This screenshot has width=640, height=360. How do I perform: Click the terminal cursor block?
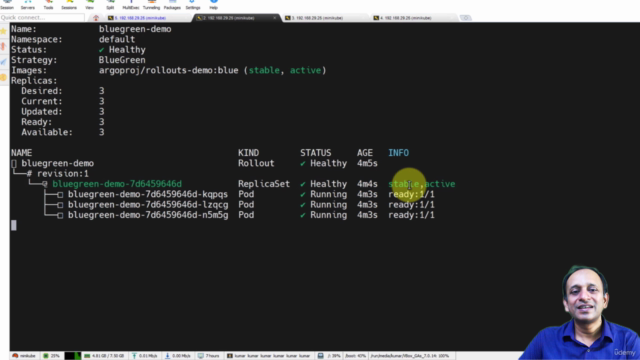[x=14, y=225]
